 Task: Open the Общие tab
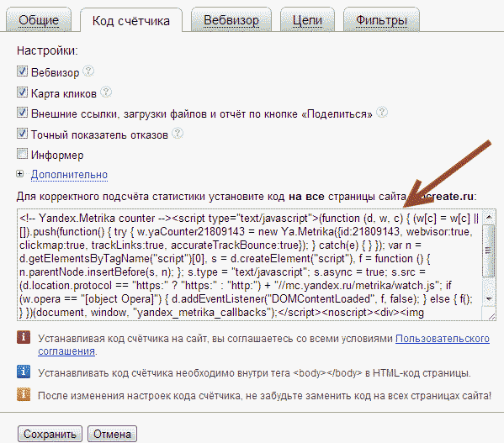point(39,20)
